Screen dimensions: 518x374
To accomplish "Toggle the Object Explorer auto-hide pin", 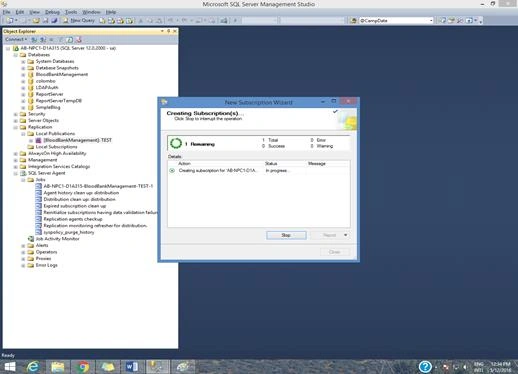I will pyautogui.click(x=169, y=31).
